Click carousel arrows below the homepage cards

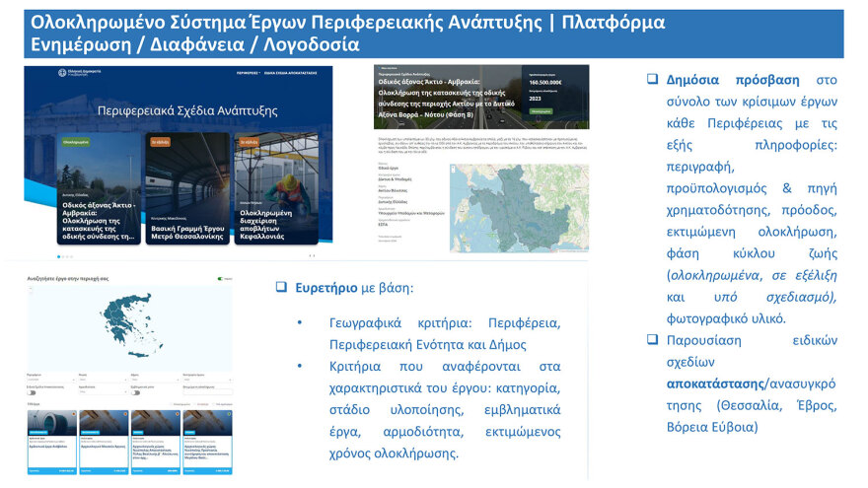312,255
